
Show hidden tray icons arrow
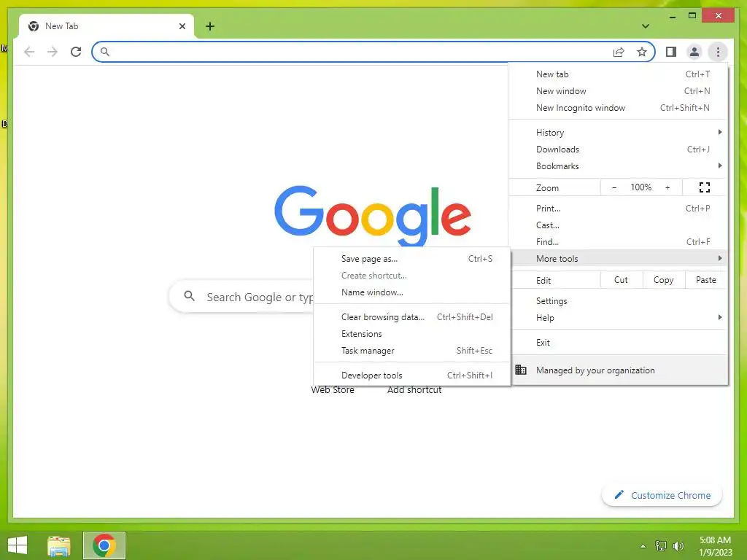point(643,546)
